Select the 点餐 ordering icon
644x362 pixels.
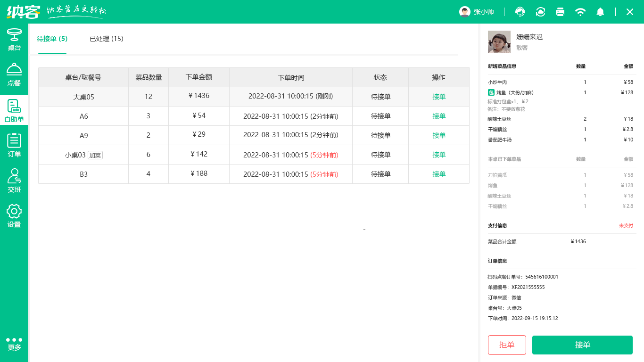point(14,73)
